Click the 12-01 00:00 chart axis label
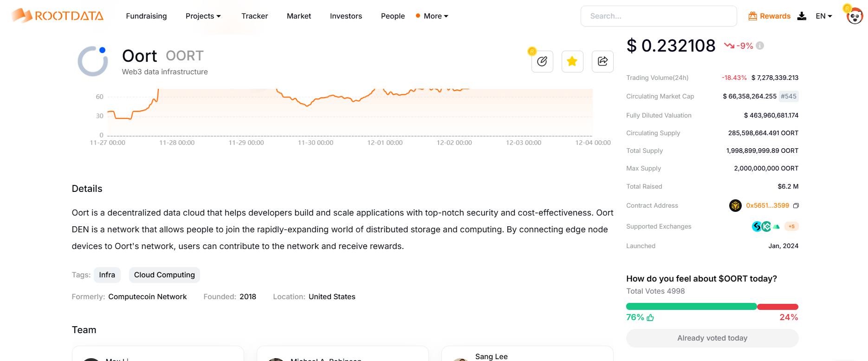 [x=385, y=143]
